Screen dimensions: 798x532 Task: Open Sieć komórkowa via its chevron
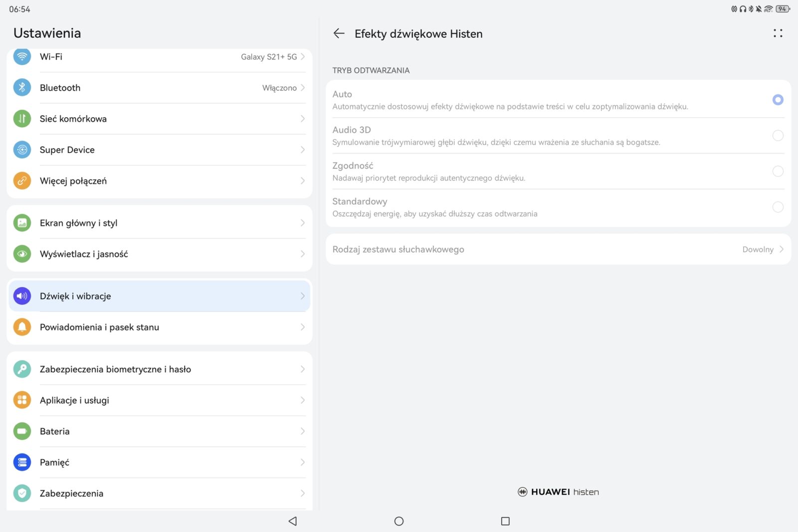302,119
